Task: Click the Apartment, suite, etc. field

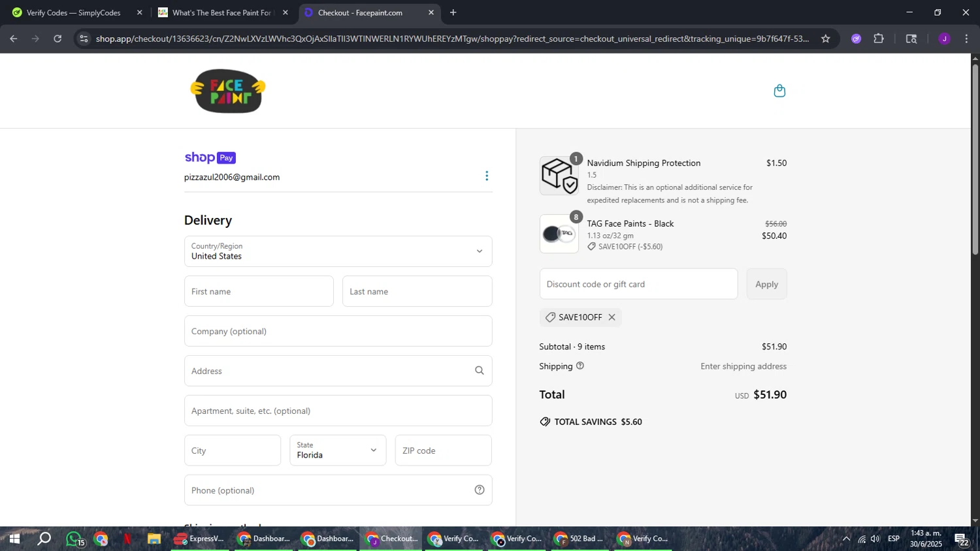Action: click(338, 411)
